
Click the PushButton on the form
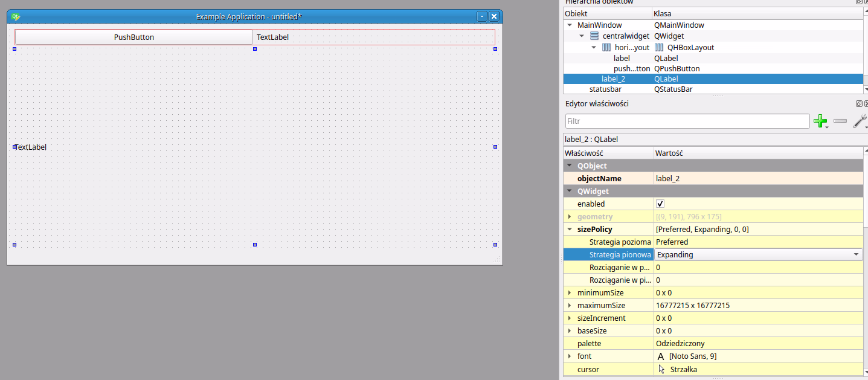tap(134, 37)
